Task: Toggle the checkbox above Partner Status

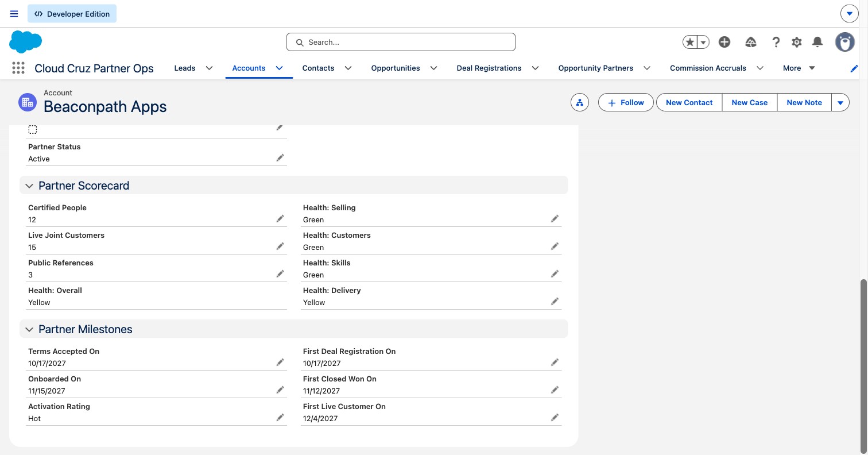Action: click(33, 130)
